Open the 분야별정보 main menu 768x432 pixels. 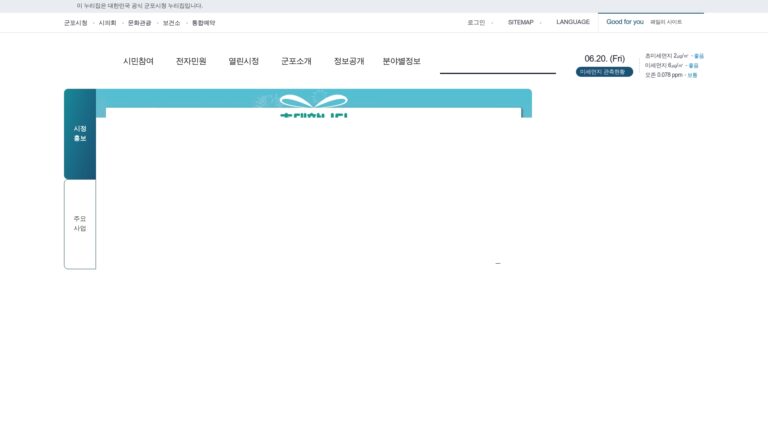point(401,61)
